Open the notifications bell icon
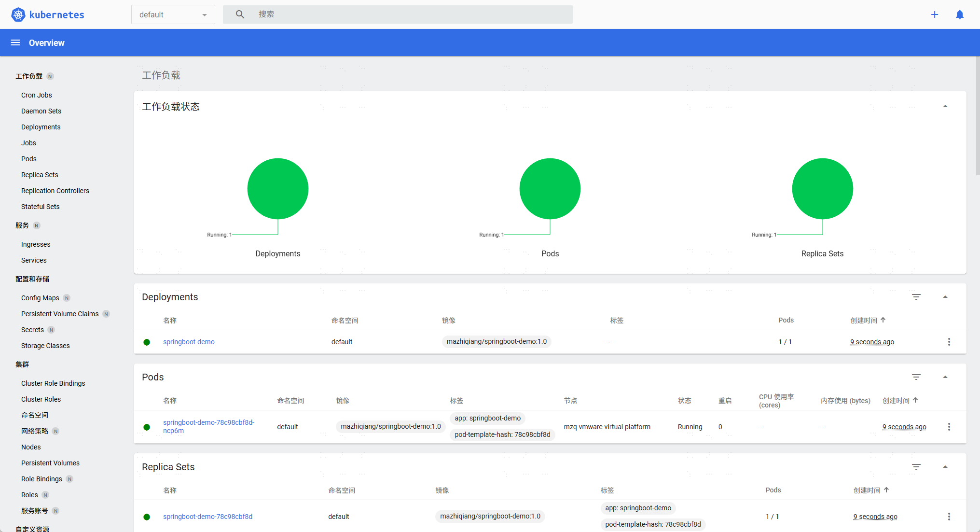 960,14
